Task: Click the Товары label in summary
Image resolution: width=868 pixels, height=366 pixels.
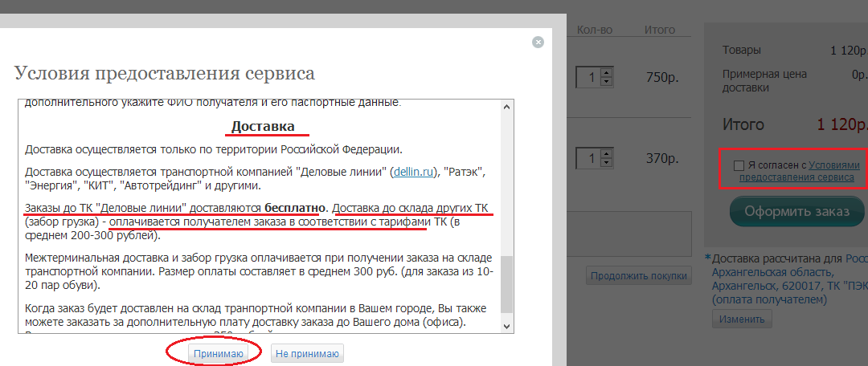Action: (x=742, y=51)
